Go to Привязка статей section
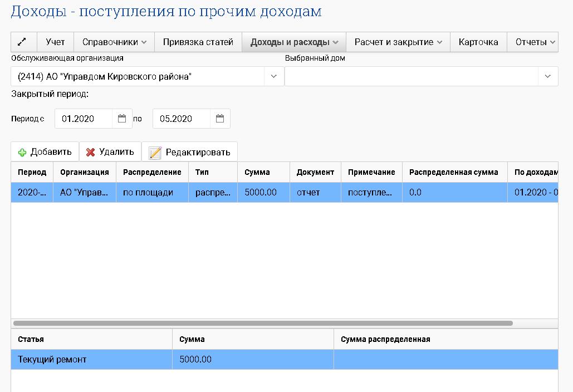Viewport: 573px width, 392px height. 198,42
